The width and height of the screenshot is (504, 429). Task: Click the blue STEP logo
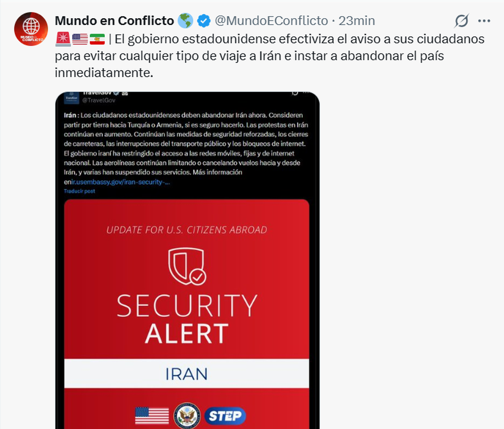225,416
